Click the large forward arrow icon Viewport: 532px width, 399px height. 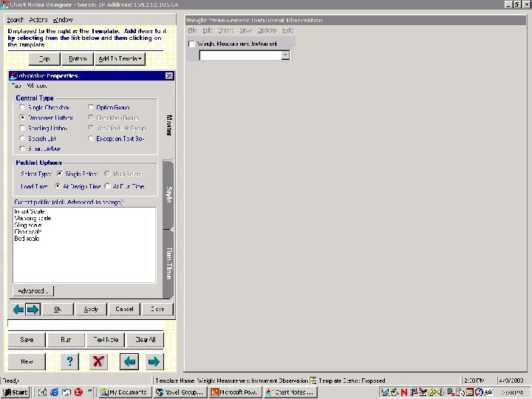(154, 361)
